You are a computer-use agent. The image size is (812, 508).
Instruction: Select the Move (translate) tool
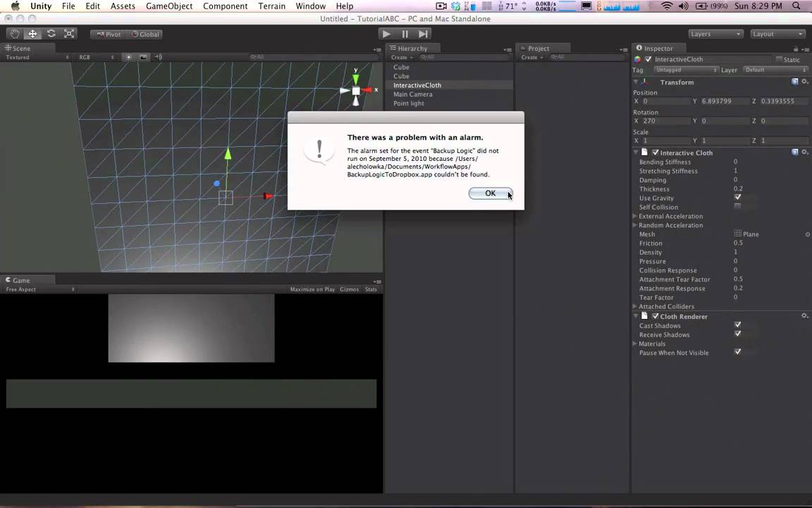coord(32,34)
